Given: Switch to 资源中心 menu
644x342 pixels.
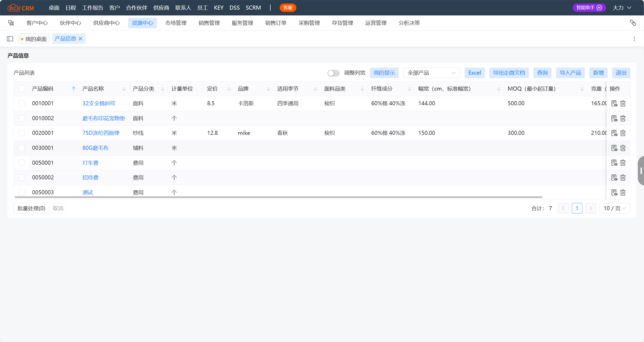Looking at the screenshot, I should click(x=142, y=23).
